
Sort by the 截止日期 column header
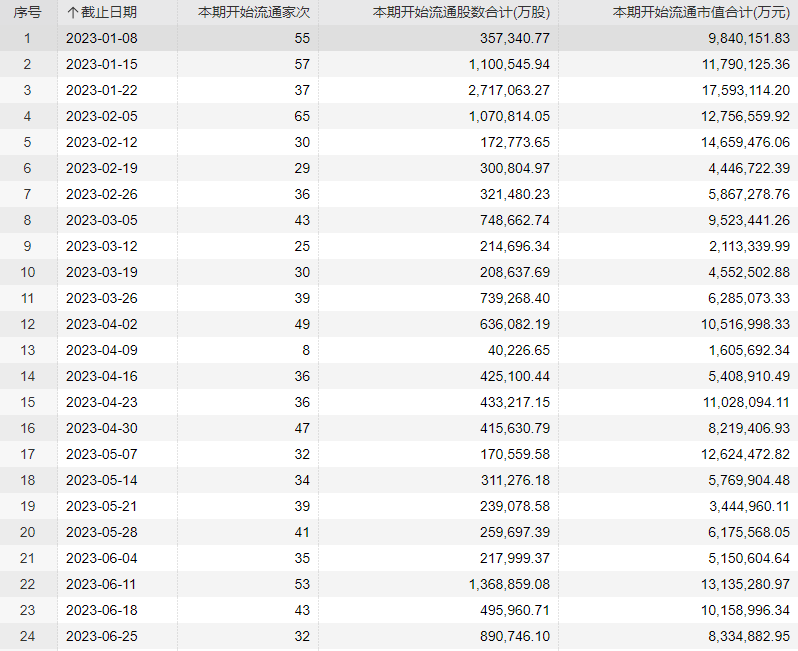[102, 12]
